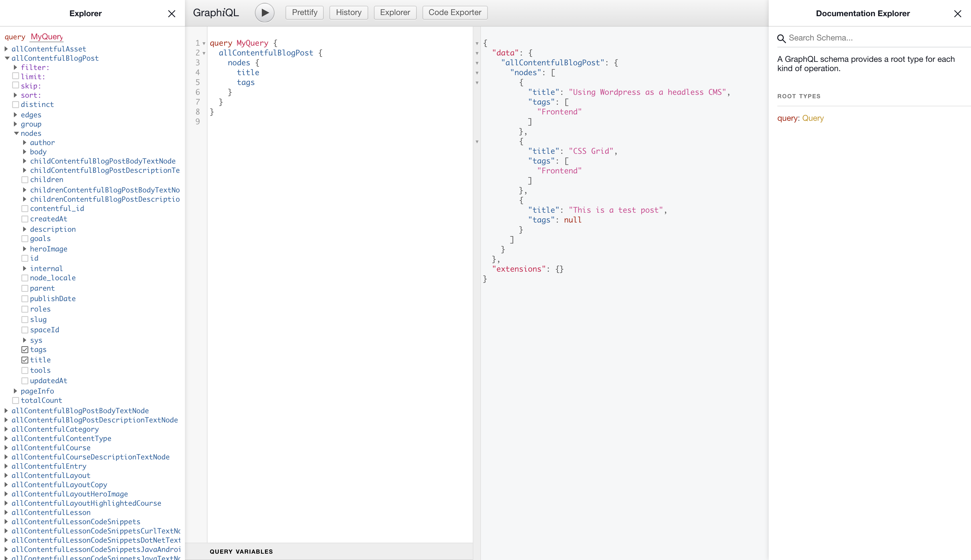Open the History panel

[x=349, y=12]
